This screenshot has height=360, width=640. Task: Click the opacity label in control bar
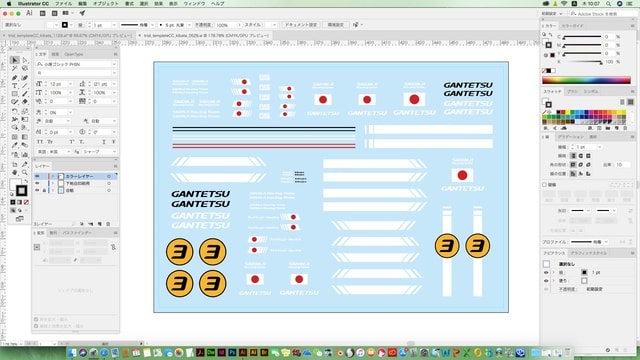coord(203,25)
